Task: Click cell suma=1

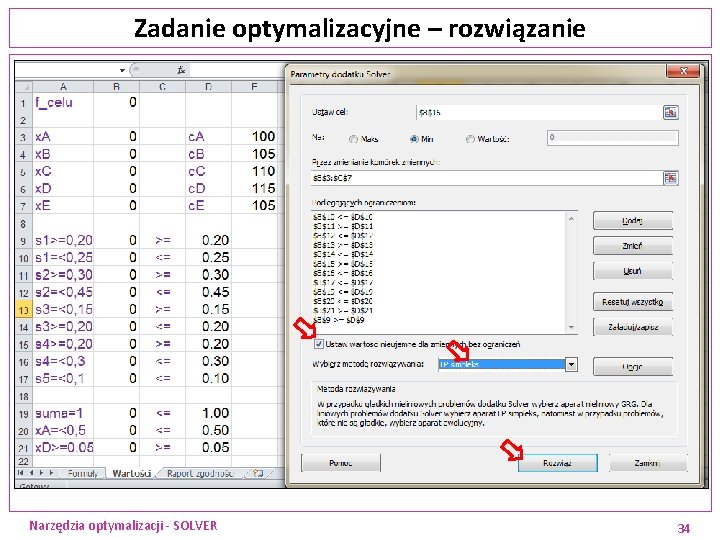Action: 63,413
